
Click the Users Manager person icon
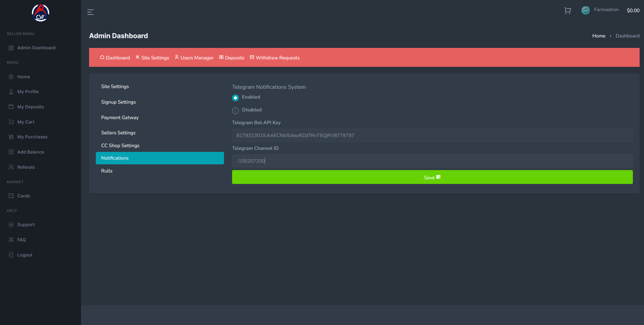click(177, 57)
